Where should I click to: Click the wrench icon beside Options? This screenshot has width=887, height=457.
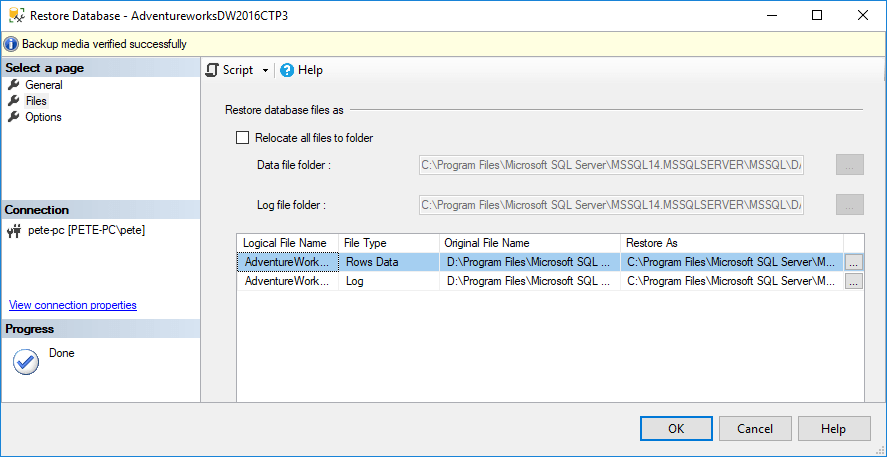click(14, 117)
